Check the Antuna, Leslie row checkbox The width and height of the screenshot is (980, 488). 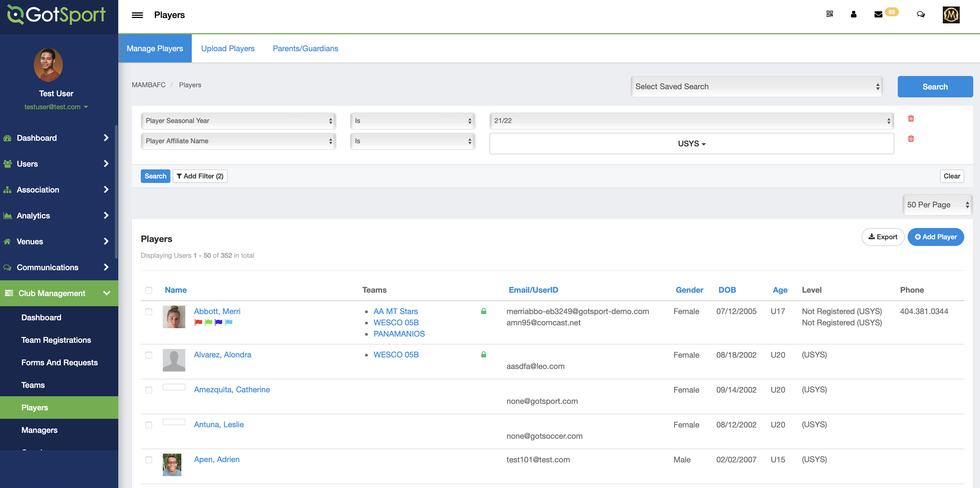click(x=149, y=425)
